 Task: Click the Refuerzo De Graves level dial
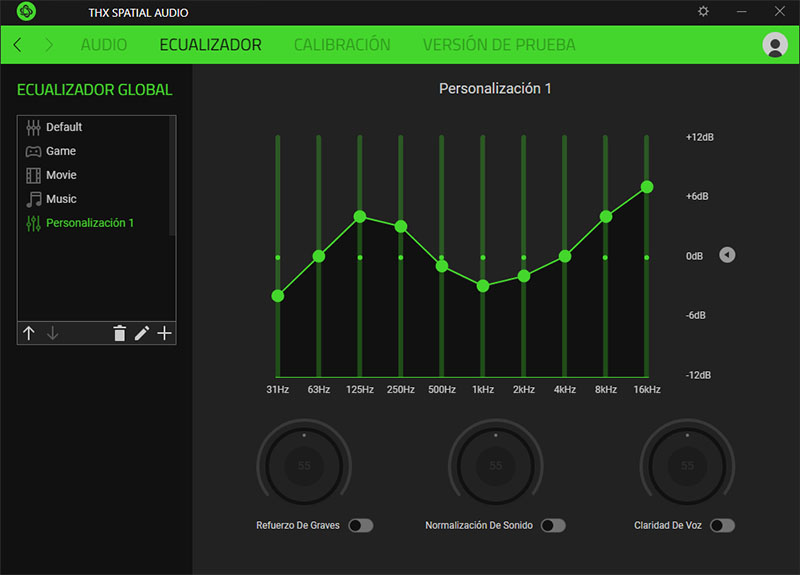[x=304, y=466]
